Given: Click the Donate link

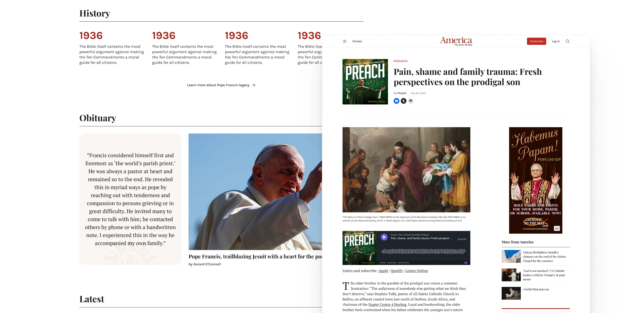Looking at the screenshot, I should pos(357,41).
